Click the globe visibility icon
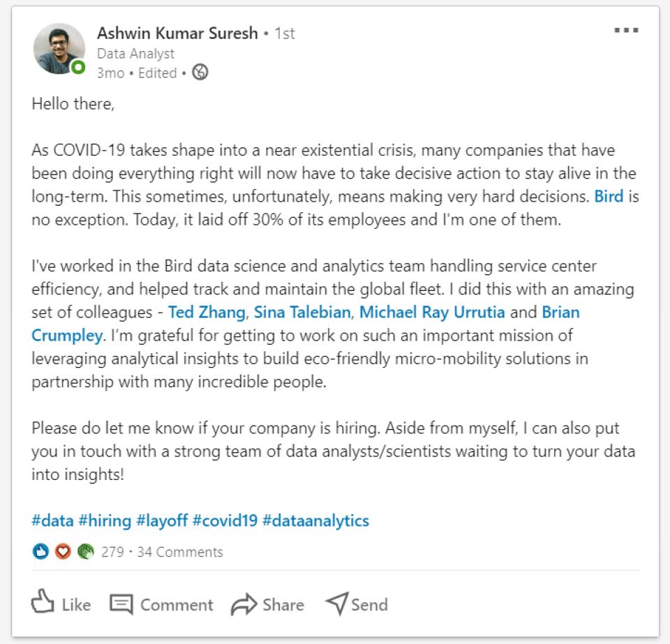 point(200,73)
